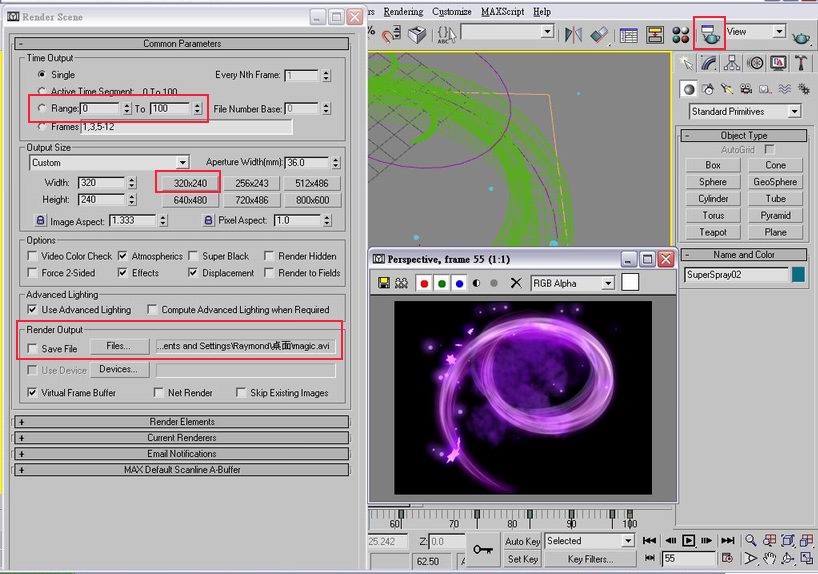
Task: Open the Standard Primitives dropdown
Action: pos(743,111)
